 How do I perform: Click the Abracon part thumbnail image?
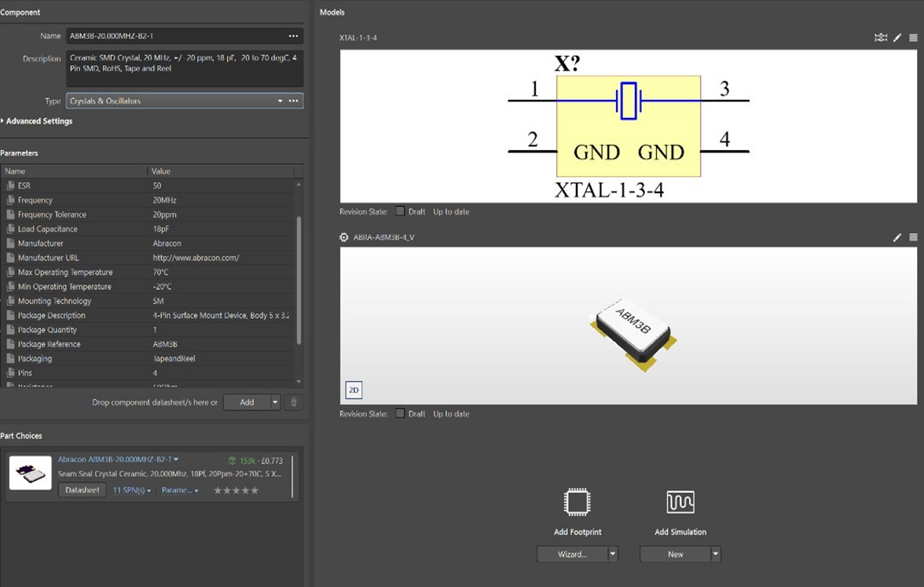[x=31, y=473]
